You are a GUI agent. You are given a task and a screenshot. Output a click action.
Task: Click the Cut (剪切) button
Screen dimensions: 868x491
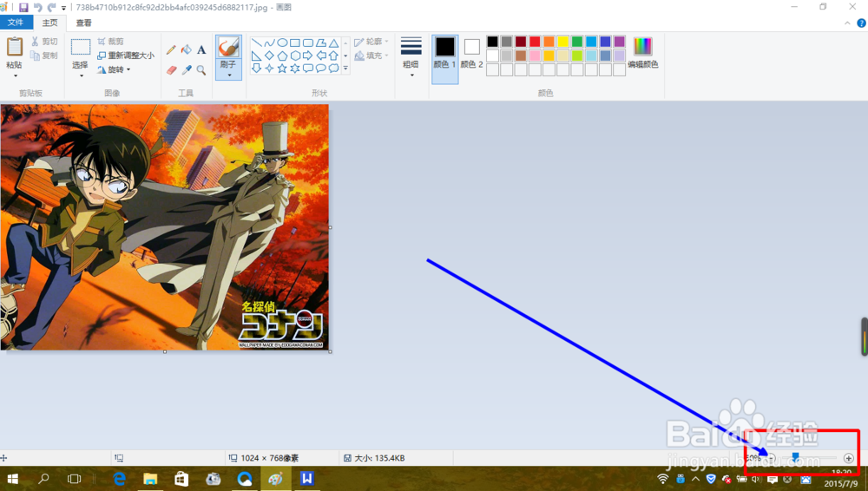(x=44, y=42)
